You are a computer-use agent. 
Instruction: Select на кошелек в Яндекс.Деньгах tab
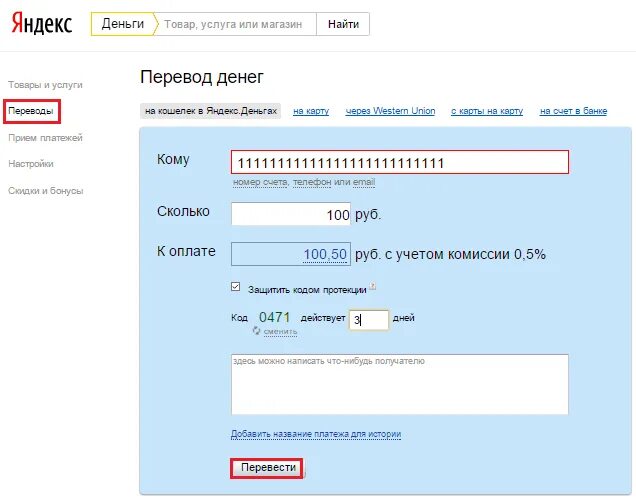coord(211,111)
